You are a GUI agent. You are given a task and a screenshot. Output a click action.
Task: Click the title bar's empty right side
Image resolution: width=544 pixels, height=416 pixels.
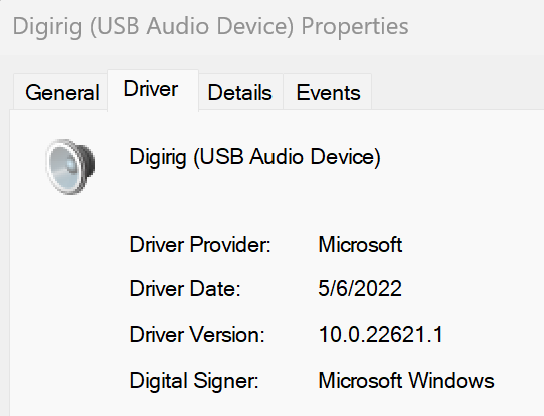point(476,27)
